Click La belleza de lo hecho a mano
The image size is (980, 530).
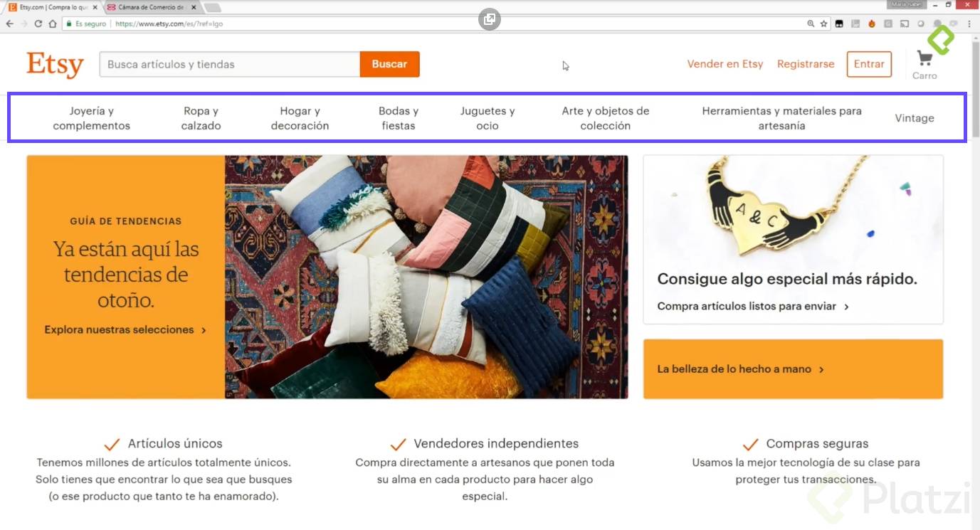[x=740, y=369]
